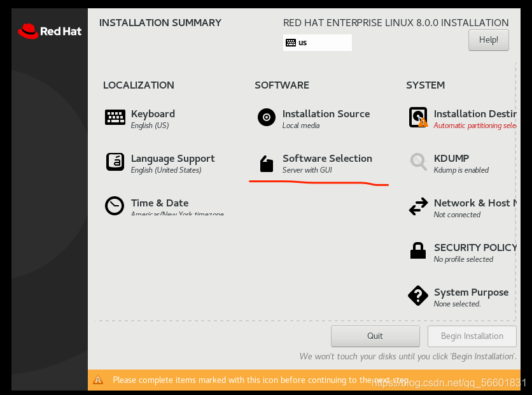Image resolution: width=532 pixels, height=395 pixels.
Task: Open the System Purpose label
Action: pyautogui.click(x=472, y=292)
